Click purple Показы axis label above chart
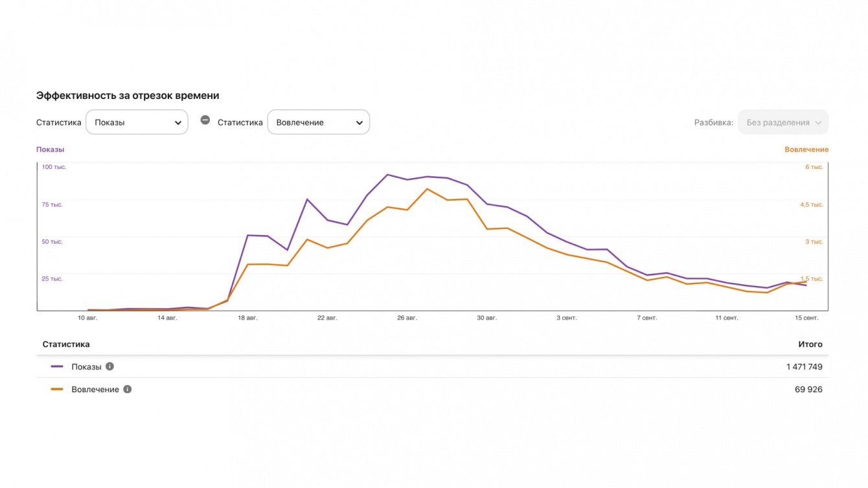 coord(50,150)
